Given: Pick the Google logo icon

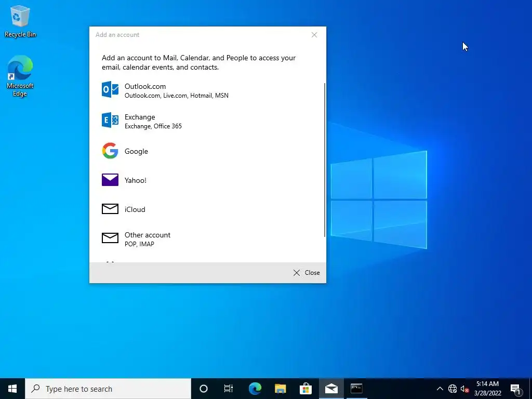Looking at the screenshot, I should click(x=110, y=151).
